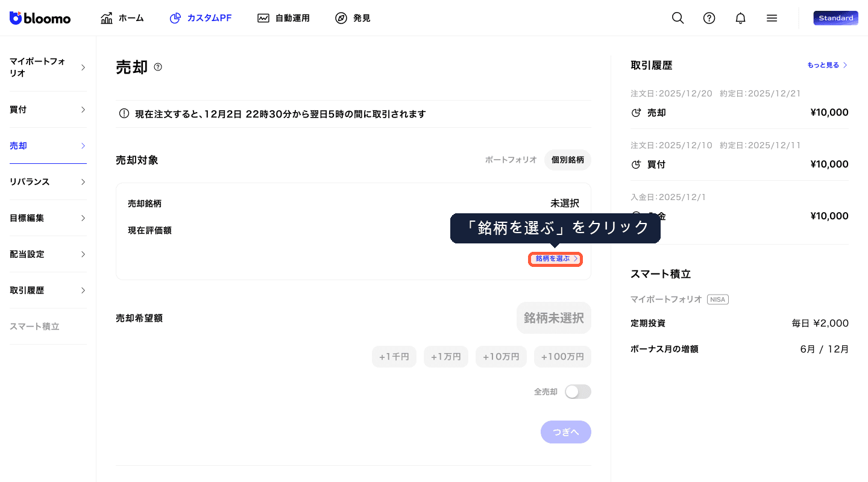Click the 自動運用 graph icon
The height and width of the screenshot is (482, 868).
tap(263, 18)
